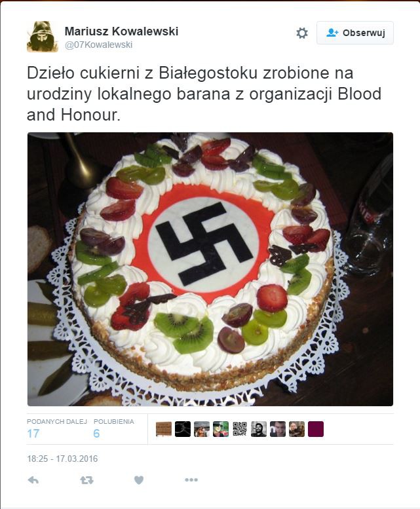View the 6 likes count
420x509 pixels.
click(96, 434)
